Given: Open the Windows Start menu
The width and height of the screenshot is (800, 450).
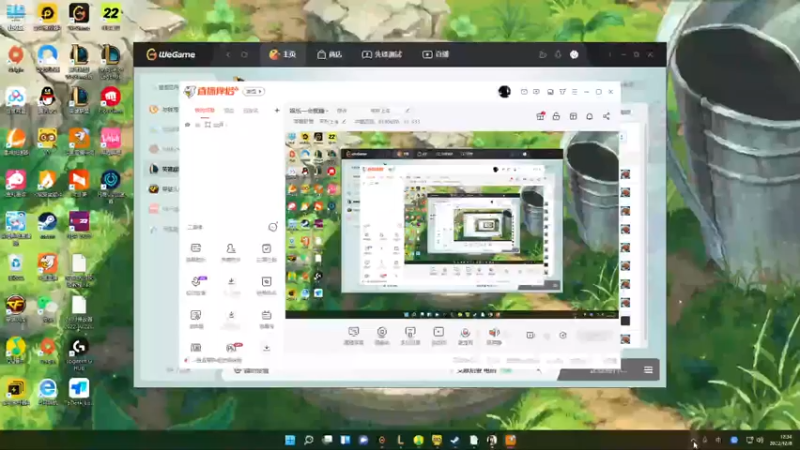Looking at the screenshot, I should point(290,440).
